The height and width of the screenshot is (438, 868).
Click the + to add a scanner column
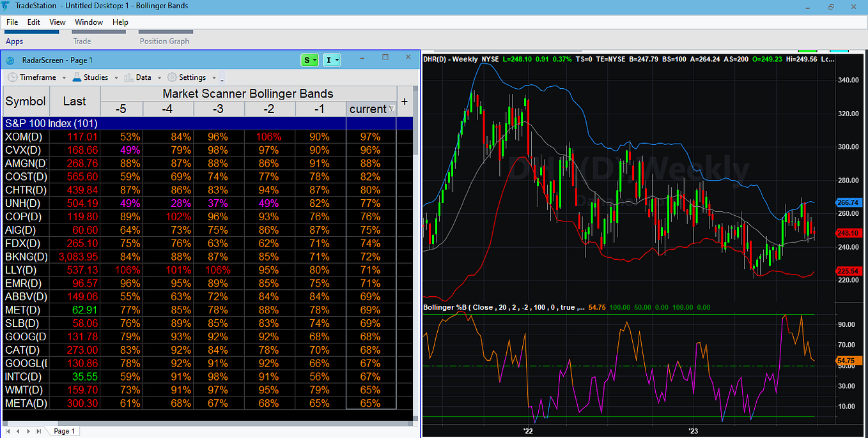point(404,101)
